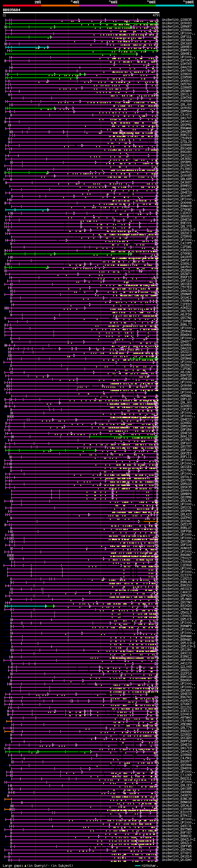Select the UniRef100_Q41707 label
The width and height of the screenshot is (197, 868).
point(177,118)
